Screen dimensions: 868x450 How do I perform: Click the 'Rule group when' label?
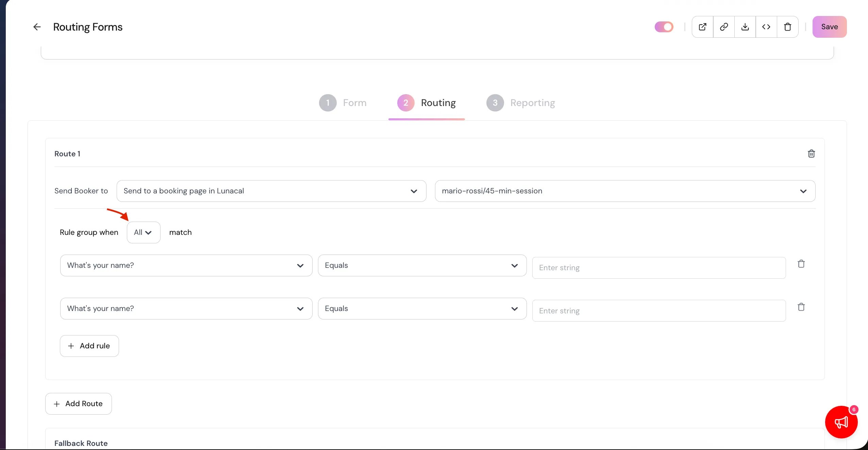[89, 232]
